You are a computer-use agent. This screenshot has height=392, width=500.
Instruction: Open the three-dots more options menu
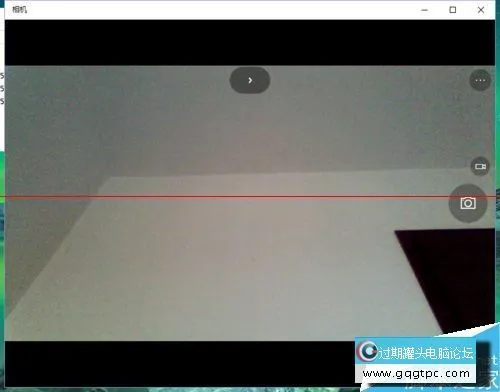480,80
